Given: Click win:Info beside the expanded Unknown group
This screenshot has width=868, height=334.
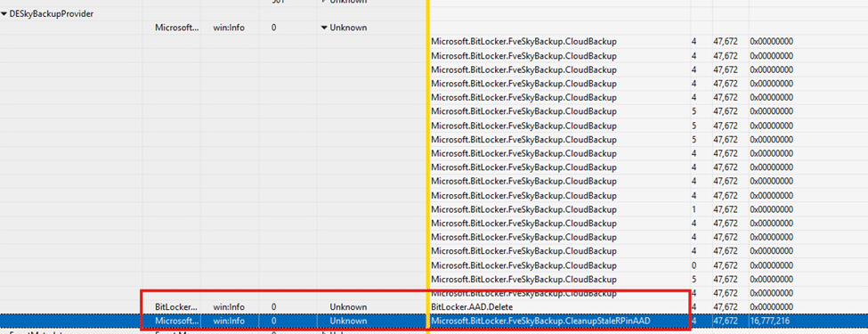Looking at the screenshot, I should click(x=229, y=28).
